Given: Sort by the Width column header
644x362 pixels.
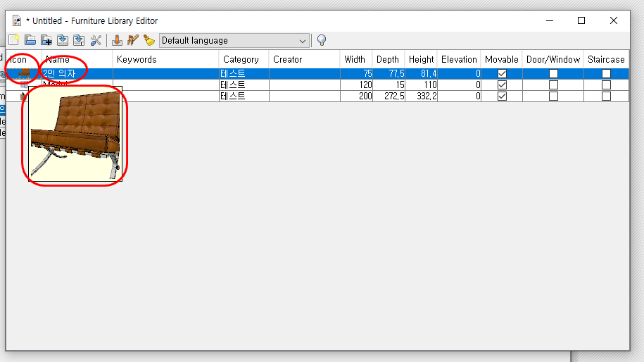Looking at the screenshot, I should tap(356, 60).
